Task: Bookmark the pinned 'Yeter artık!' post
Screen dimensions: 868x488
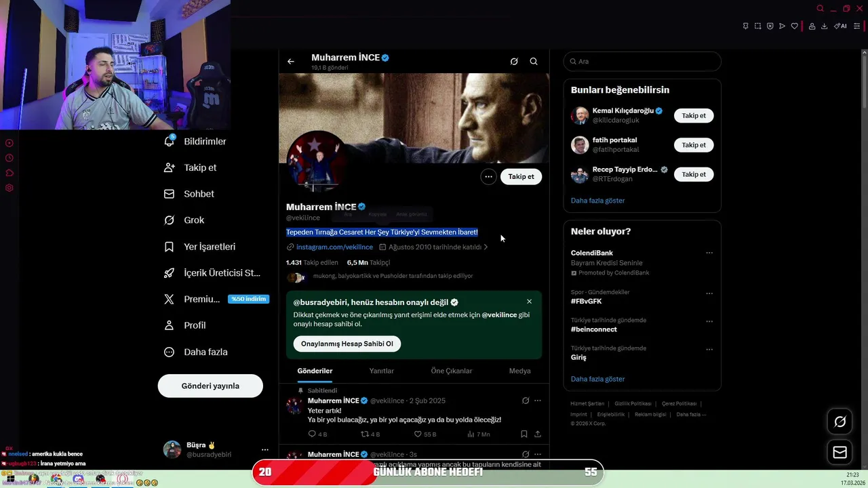Action: [524, 434]
